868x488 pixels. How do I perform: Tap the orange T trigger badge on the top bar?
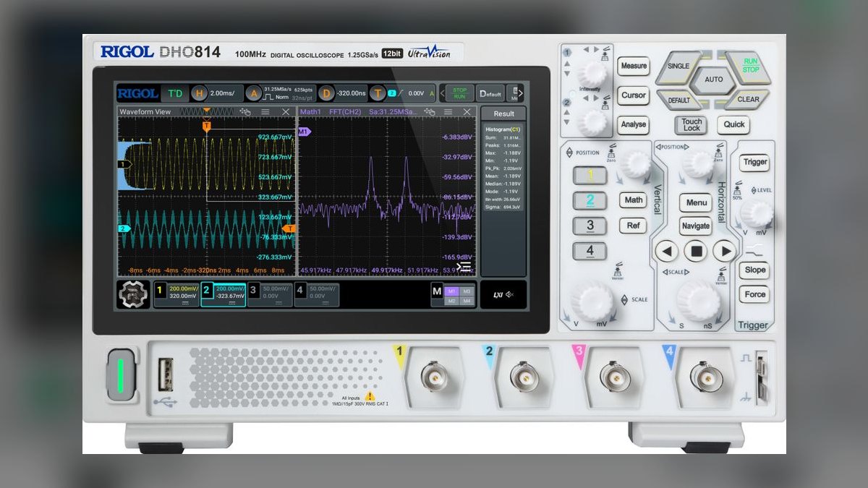pyautogui.click(x=378, y=93)
